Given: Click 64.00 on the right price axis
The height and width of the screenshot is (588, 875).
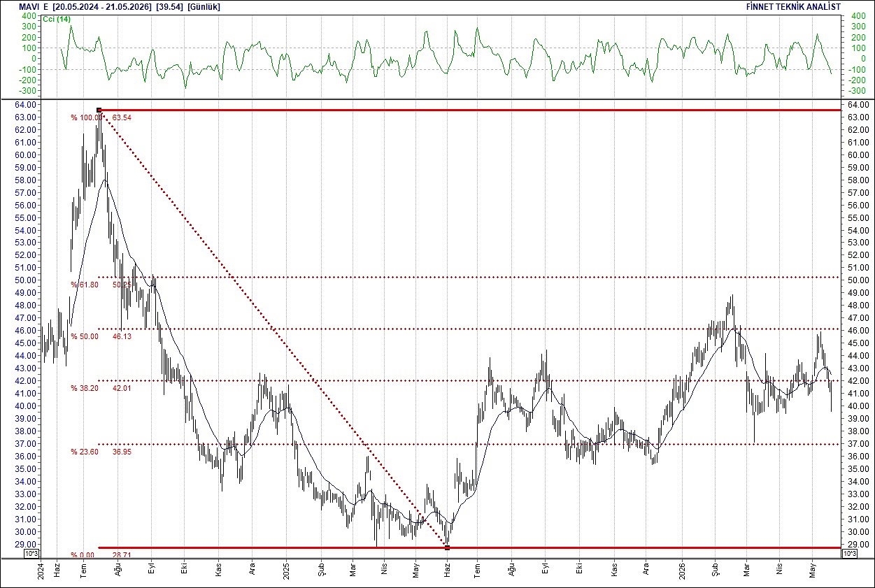Looking at the screenshot, I should tap(857, 105).
